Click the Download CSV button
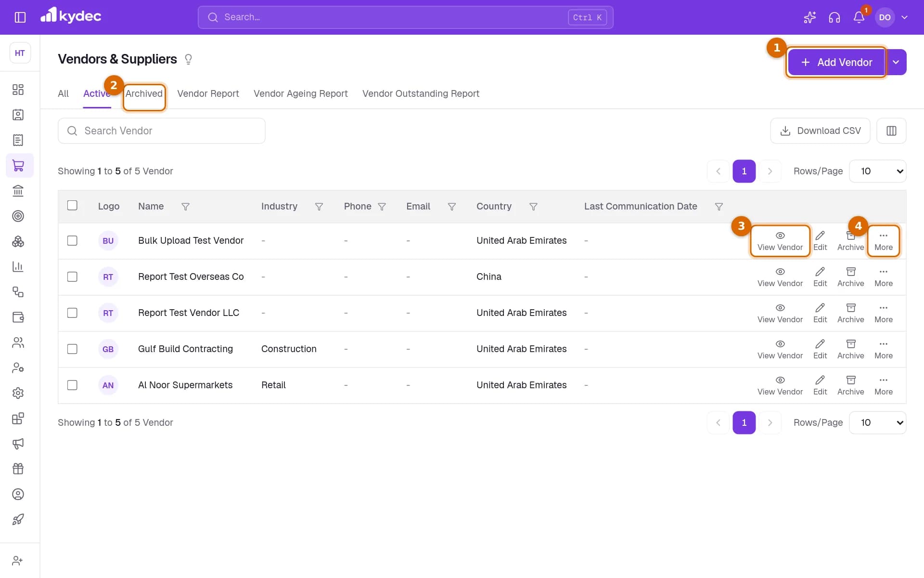 pyautogui.click(x=820, y=131)
